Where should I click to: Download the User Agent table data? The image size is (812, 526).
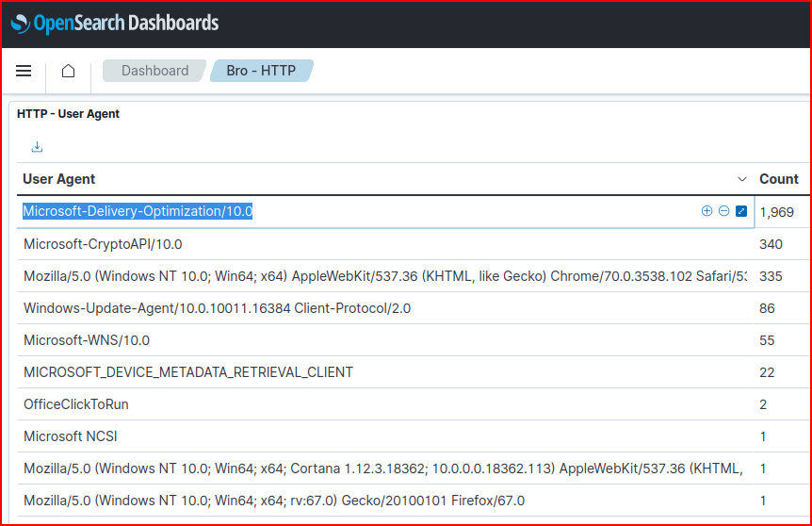pos(38,147)
